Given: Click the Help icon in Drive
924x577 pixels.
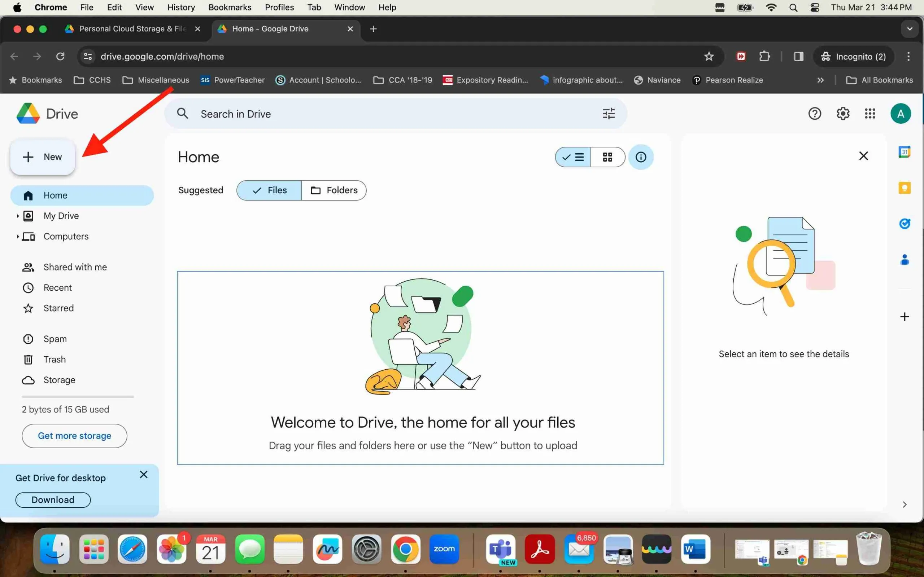Looking at the screenshot, I should pyautogui.click(x=814, y=114).
